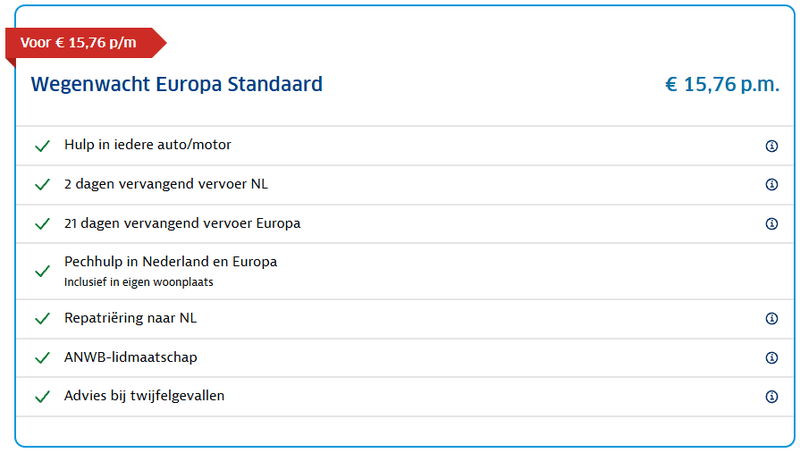Select the Wegenwacht Europa Standaard title

click(x=177, y=84)
